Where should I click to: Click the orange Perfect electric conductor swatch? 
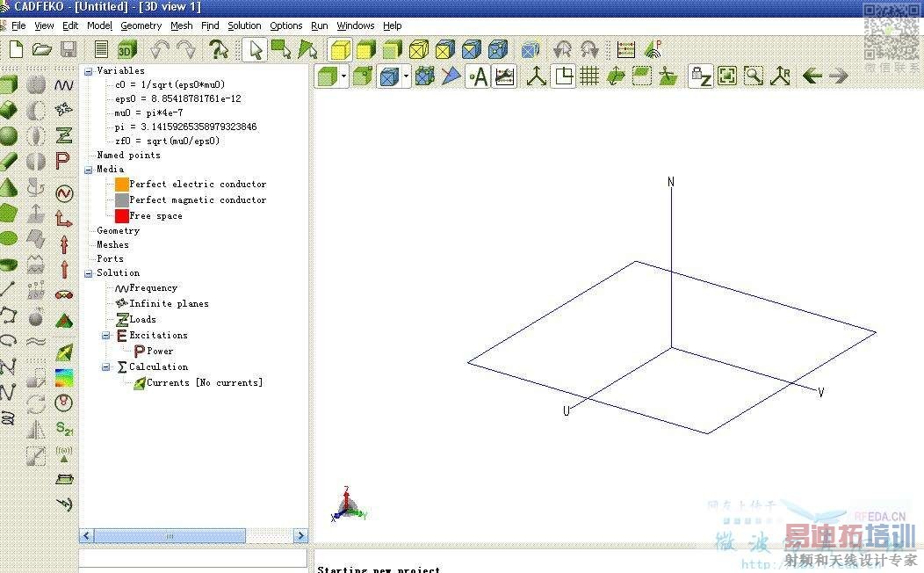tap(122, 184)
